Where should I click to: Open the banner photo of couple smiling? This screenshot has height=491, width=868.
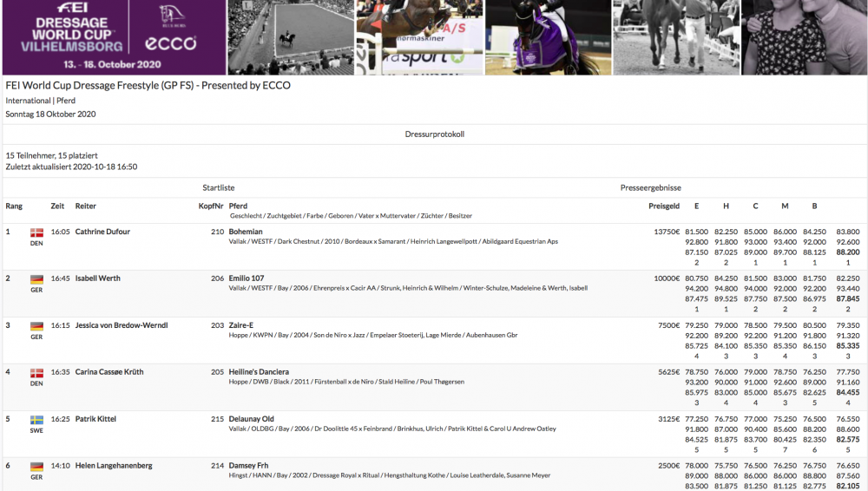point(804,37)
